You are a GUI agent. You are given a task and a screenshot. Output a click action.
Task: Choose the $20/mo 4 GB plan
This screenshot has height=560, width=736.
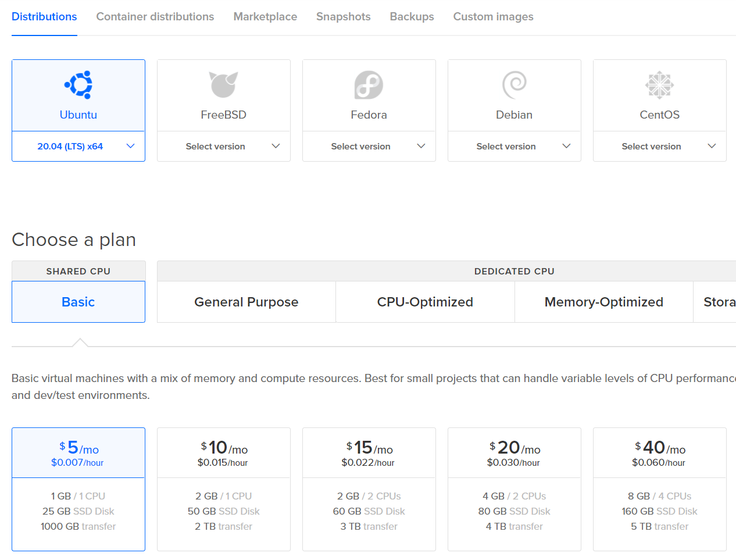point(515,488)
